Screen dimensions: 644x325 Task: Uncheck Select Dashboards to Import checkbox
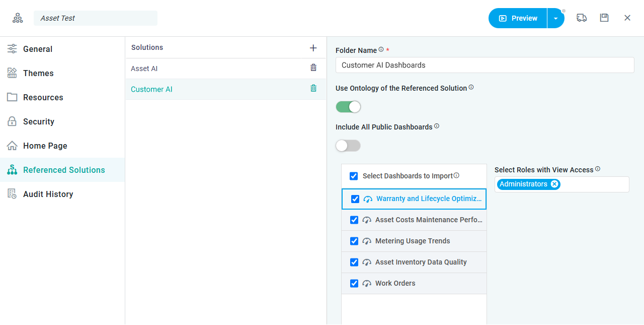354,176
